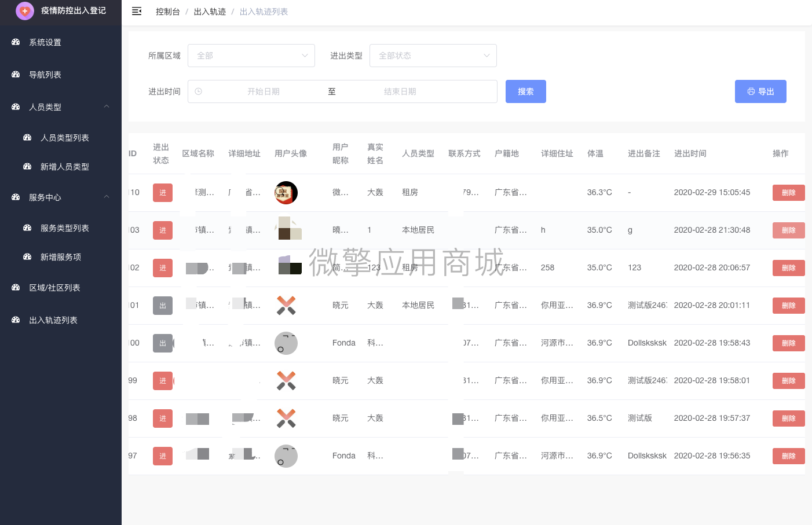812x525 pixels.
Task: Open avatar in 15:05:45 row
Action: tap(286, 193)
